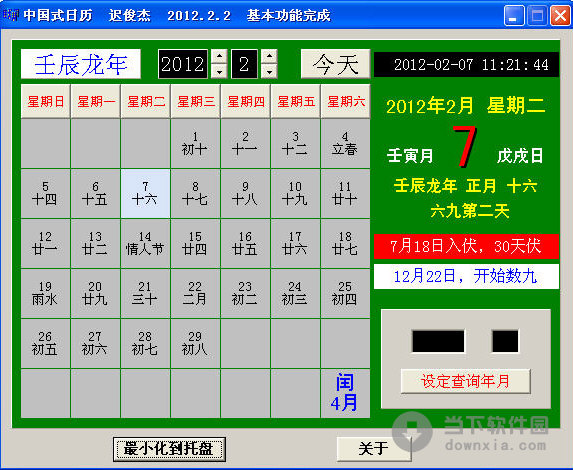Select day 5 十四 in the calendar
The height and width of the screenshot is (470, 573).
45,194
